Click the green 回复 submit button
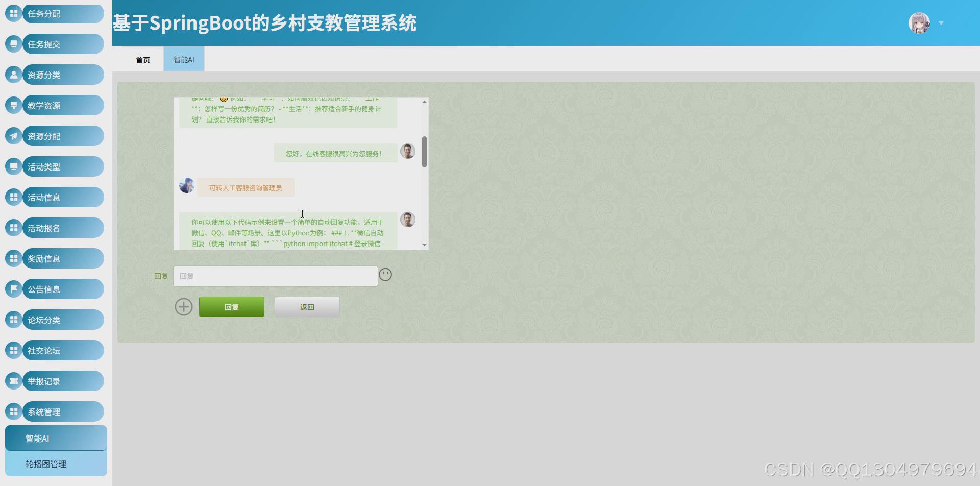The image size is (980, 486). pyautogui.click(x=231, y=306)
